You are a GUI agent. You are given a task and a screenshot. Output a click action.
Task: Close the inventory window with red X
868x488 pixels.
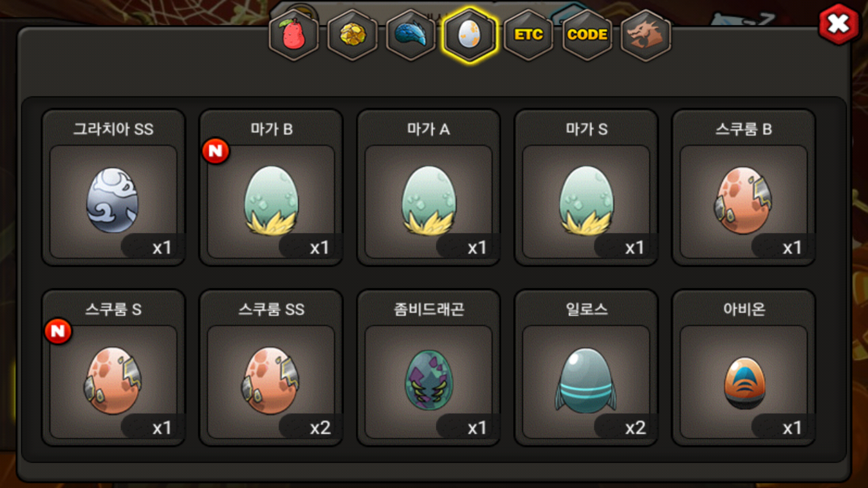coord(839,24)
